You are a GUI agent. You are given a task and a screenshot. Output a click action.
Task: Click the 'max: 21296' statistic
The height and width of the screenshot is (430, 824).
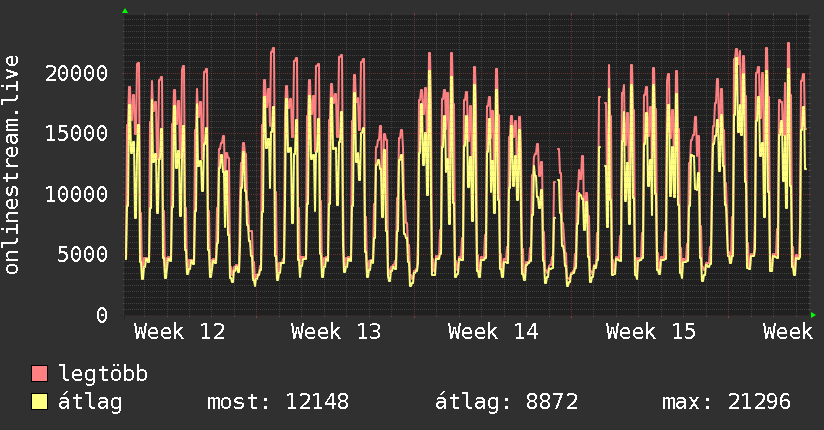coord(726,402)
